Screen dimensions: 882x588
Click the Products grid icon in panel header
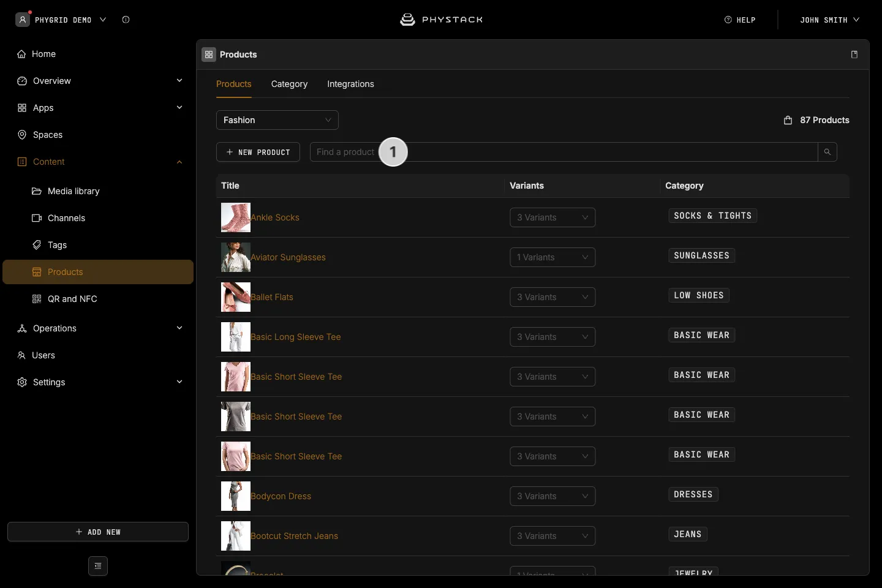pyautogui.click(x=209, y=55)
